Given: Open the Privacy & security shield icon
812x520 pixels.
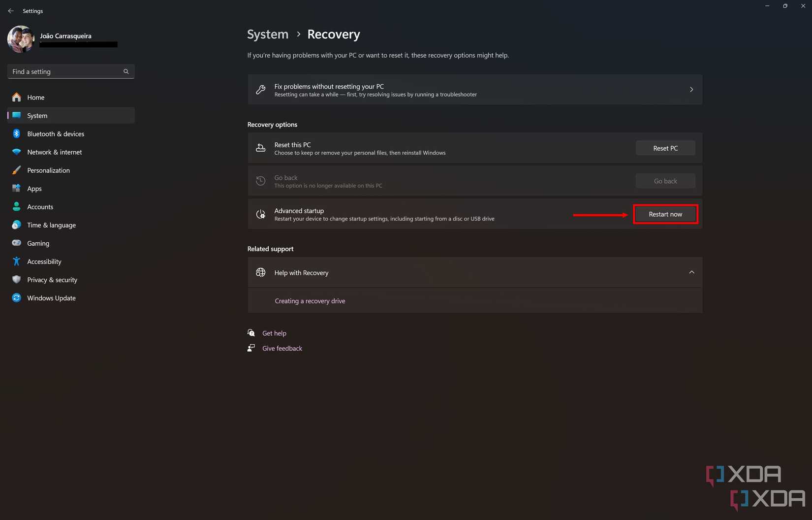Looking at the screenshot, I should pos(17,279).
